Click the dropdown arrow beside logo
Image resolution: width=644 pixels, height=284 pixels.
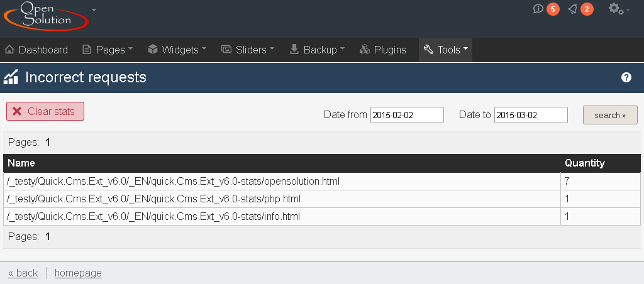pyautogui.click(x=94, y=10)
